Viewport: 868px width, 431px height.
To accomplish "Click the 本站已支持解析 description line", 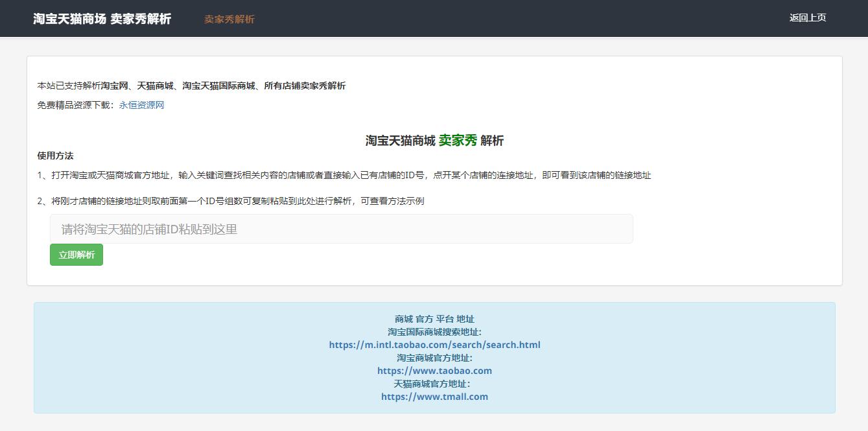I will coord(191,86).
